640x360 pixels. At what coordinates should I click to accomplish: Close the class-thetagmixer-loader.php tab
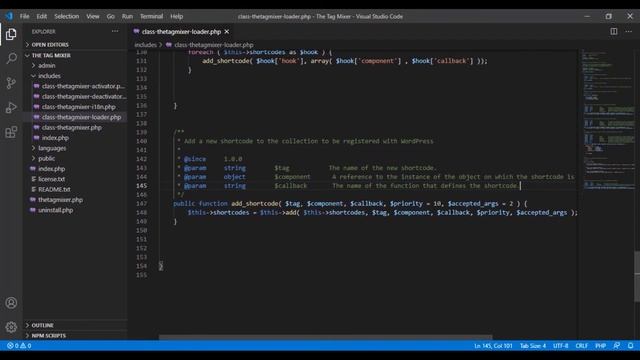click(227, 31)
